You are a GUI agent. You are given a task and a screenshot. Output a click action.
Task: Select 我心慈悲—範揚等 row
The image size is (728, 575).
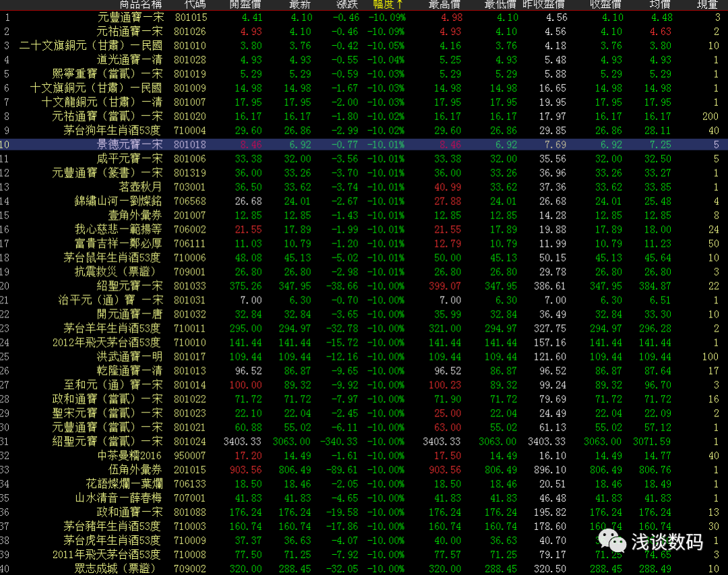click(x=364, y=229)
